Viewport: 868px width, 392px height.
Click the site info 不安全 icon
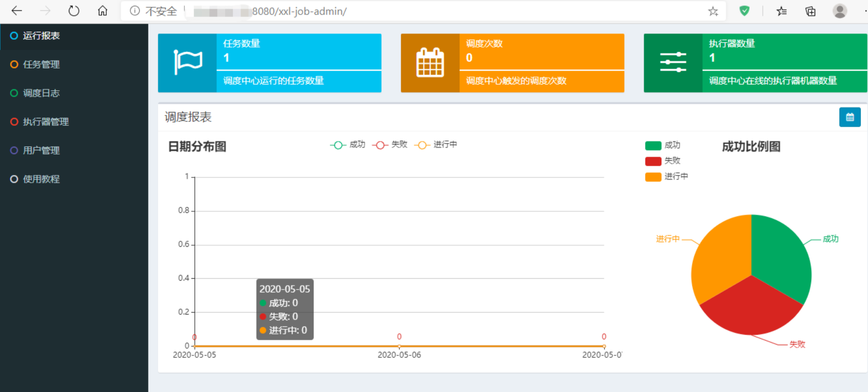coord(135,11)
